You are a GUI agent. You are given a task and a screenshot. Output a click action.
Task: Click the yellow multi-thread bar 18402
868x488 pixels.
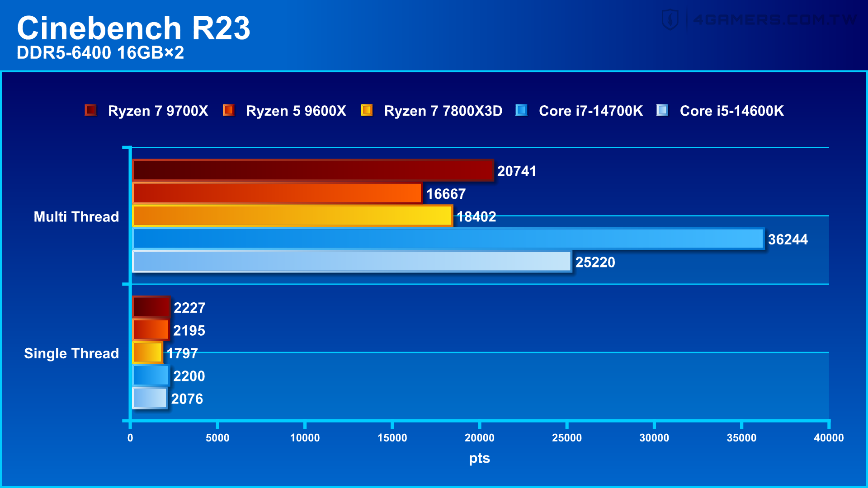(x=292, y=216)
